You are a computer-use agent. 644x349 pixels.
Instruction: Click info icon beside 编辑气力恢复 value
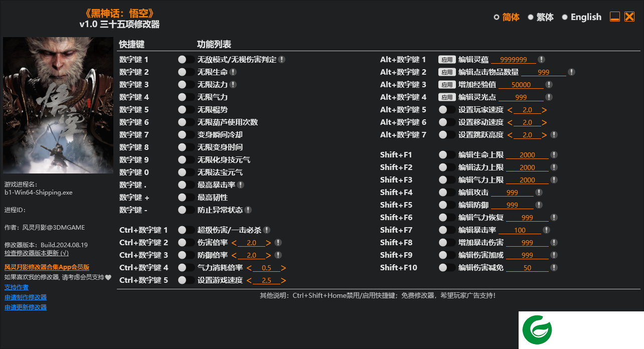[x=554, y=218]
